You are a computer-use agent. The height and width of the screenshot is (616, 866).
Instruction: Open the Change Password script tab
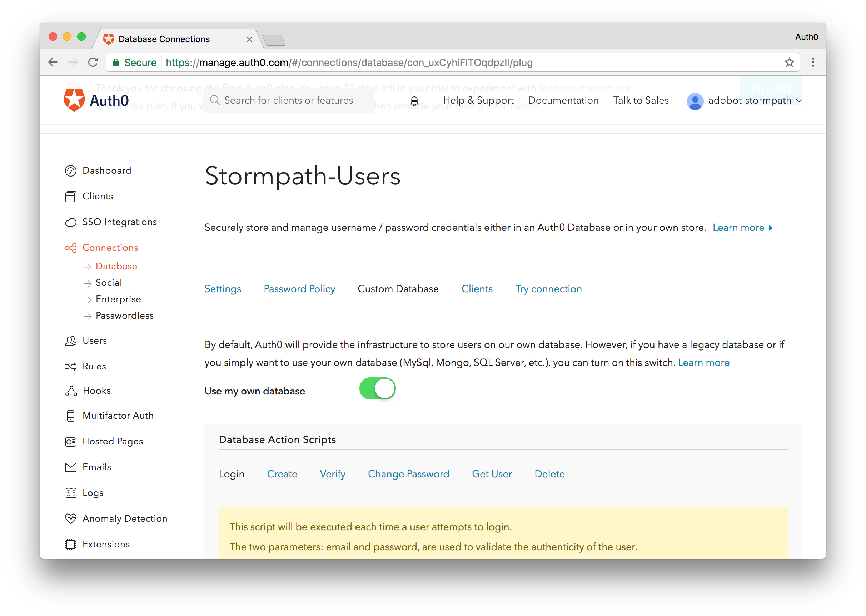pos(408,474)
